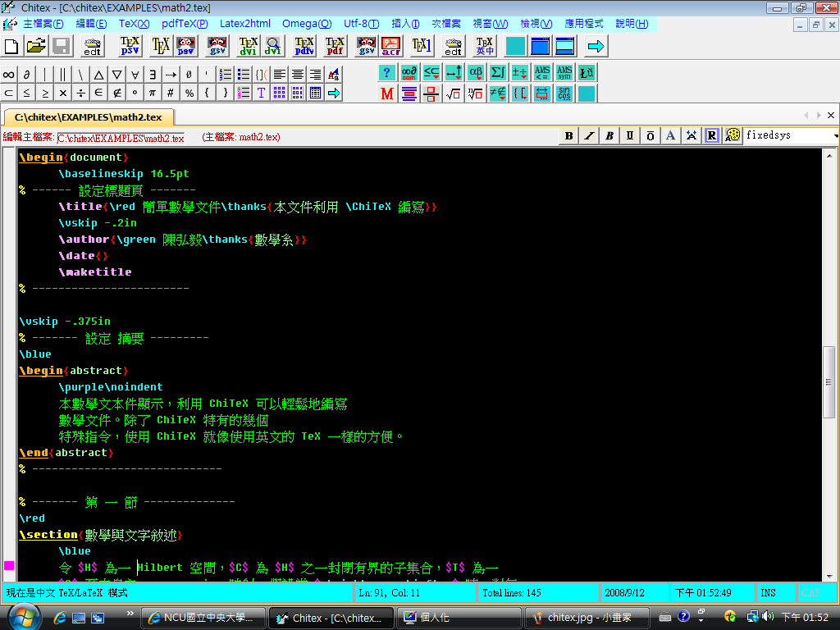Click the right arrow icon in top toolbar
840x630 pixels.
(x=596, y=46)
